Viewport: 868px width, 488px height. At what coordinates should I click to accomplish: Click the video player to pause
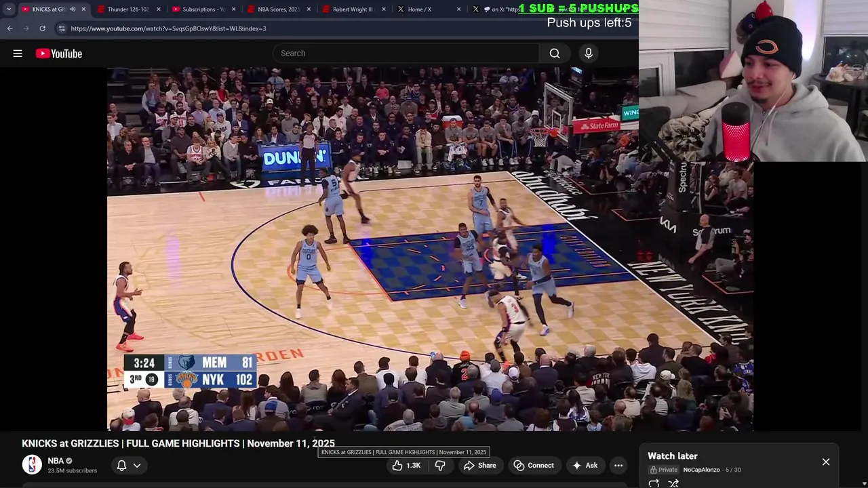coord(430,249)
